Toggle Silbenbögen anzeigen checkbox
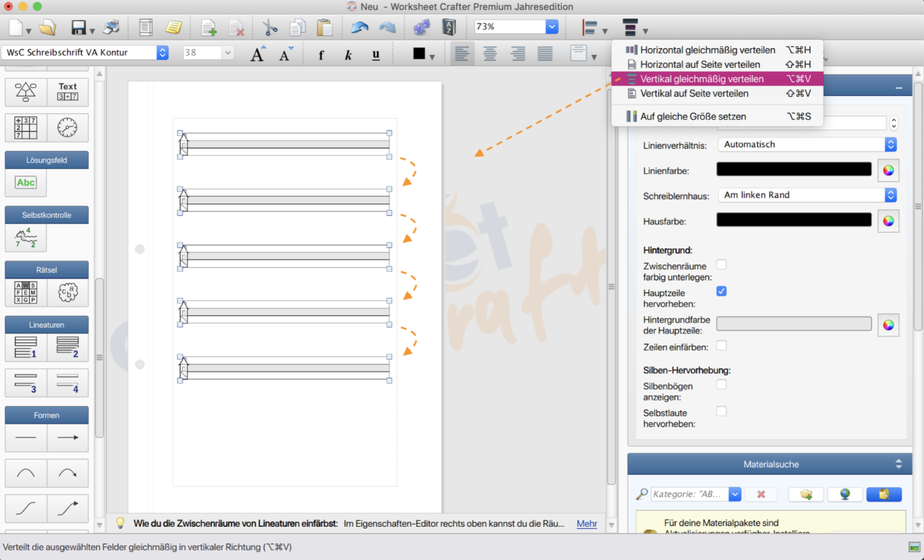Viewport: 924px width, 560px height. [x=721, y=385]
